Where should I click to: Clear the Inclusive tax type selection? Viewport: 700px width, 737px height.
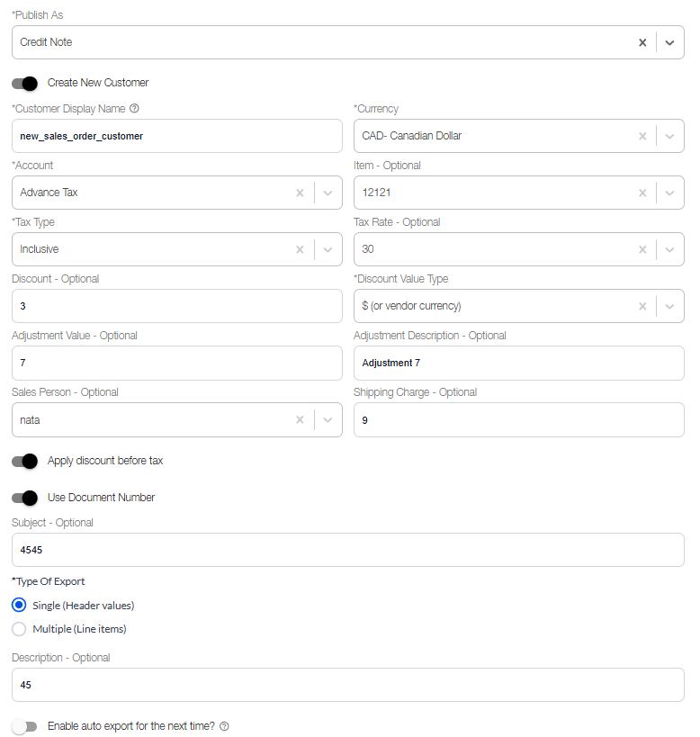coord(300,249)
